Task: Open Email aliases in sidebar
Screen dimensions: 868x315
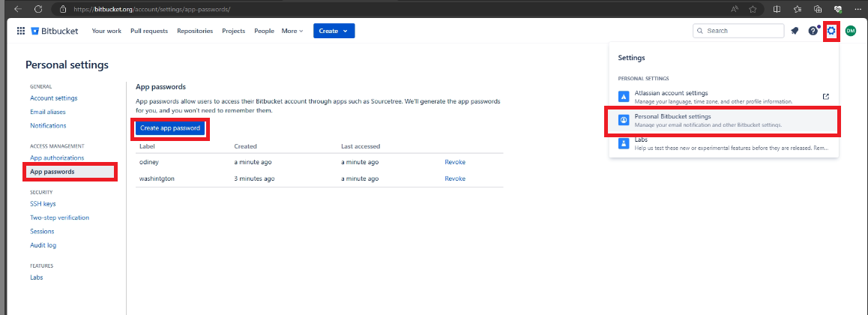Action: tap(48, 112)
